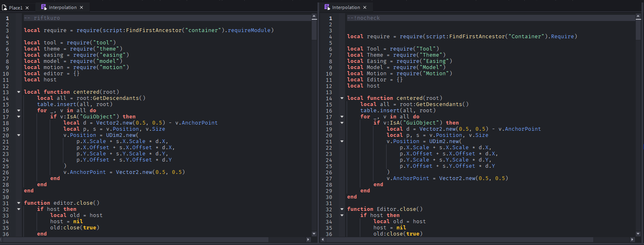Image resolution: width=644 pixels, height=245 pixels.
Task: Click 'local motion = require("motion")' line
Action: [76, 67]
